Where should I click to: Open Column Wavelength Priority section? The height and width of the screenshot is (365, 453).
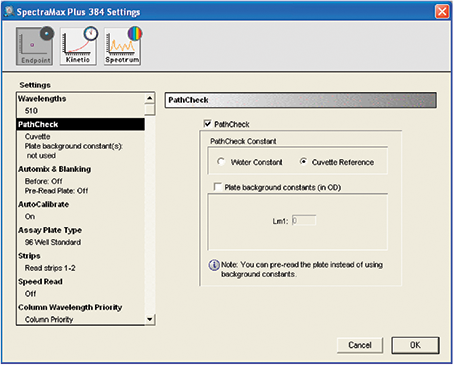click(70, 307)
